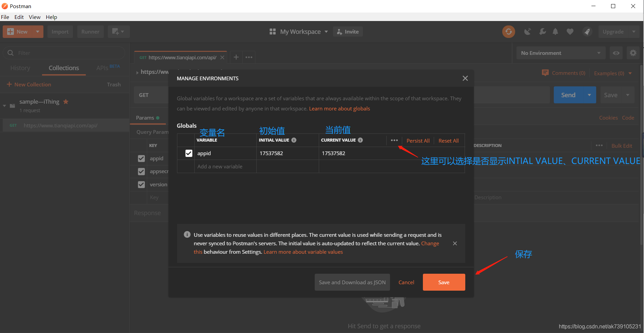644x333 pixels.
Task: Open the globals table options ellipsis
Action: (x=394, y=140)
